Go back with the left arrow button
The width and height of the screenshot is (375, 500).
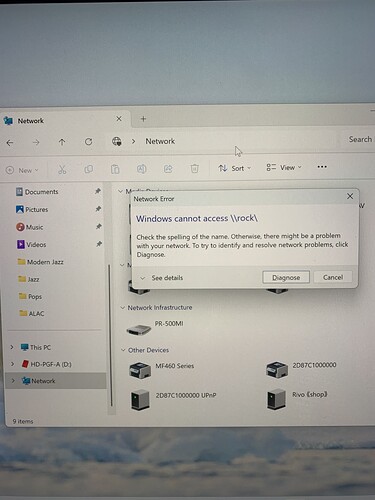coord(10,143)
